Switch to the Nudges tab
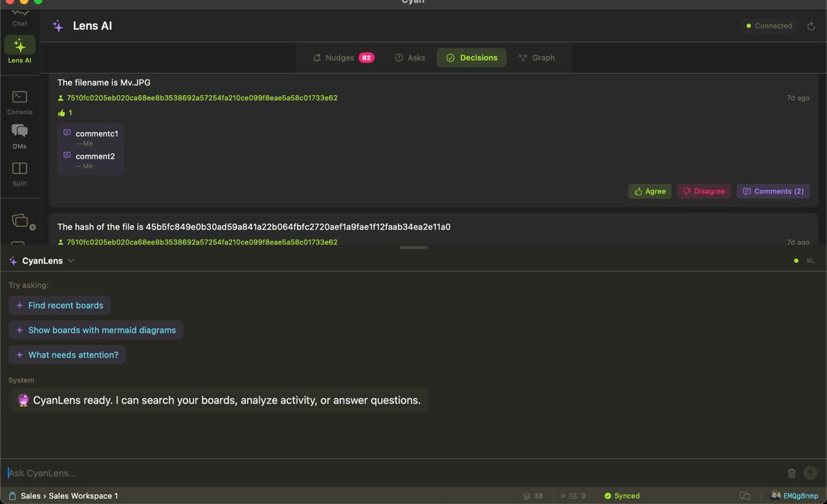 342,57
